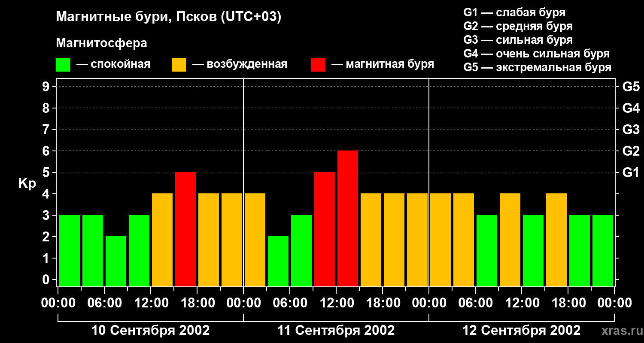Click the '2' tick label on Kp axis
644x343 pixels.
pyautogui.click(x=47, y=237)
